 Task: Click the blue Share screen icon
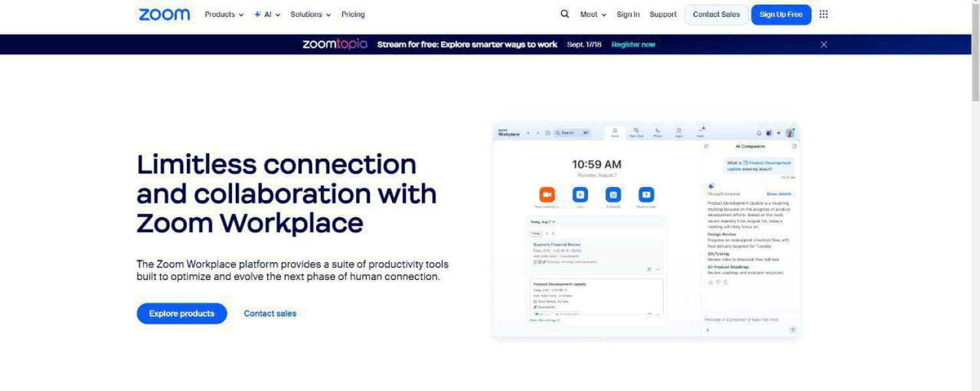point(645,195)
